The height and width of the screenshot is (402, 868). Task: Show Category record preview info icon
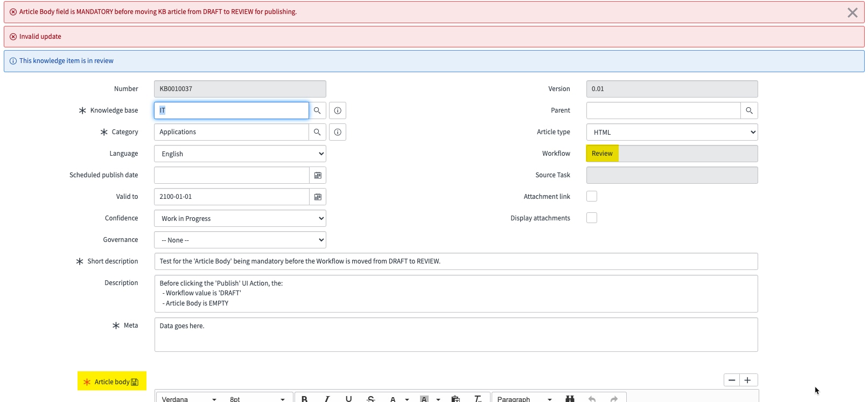coord(338,132)
